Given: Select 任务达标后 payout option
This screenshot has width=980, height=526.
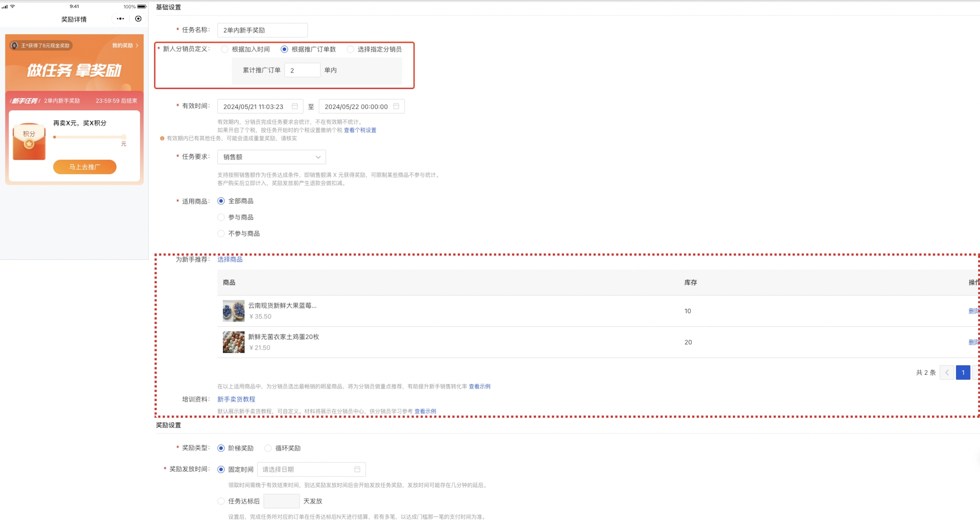Looking at the screenshot, I should pos(221,501).
